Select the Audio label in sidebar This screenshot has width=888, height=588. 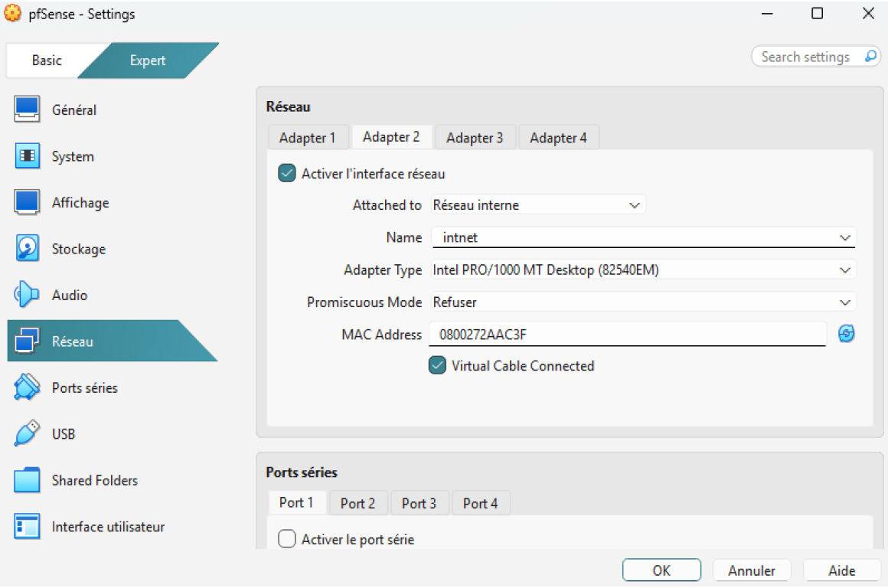(x=70, y=295)
